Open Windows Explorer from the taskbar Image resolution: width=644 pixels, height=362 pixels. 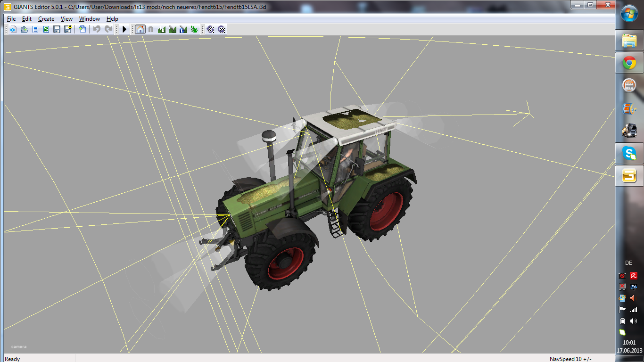click(629, 41)
